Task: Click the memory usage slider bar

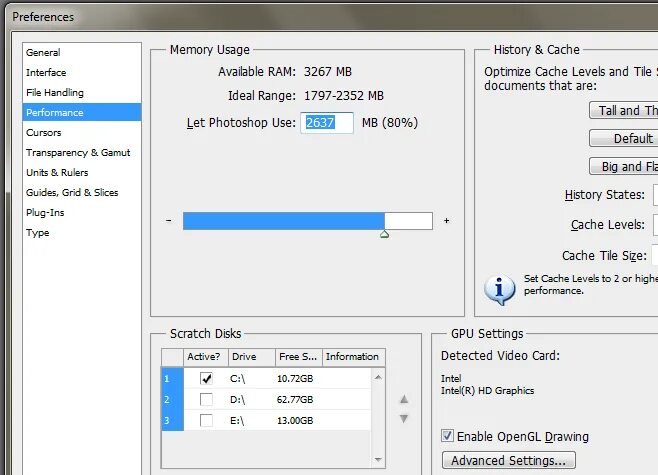Action: [x=308, y=221]
